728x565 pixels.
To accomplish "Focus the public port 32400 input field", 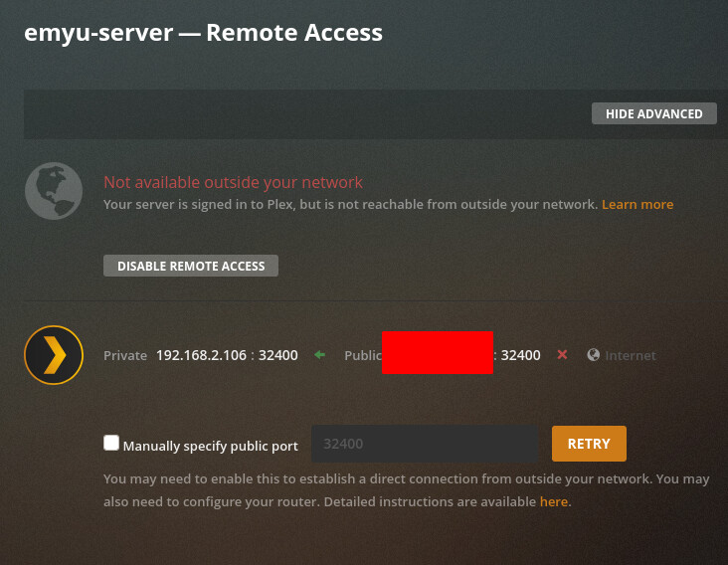I will 425,444.
